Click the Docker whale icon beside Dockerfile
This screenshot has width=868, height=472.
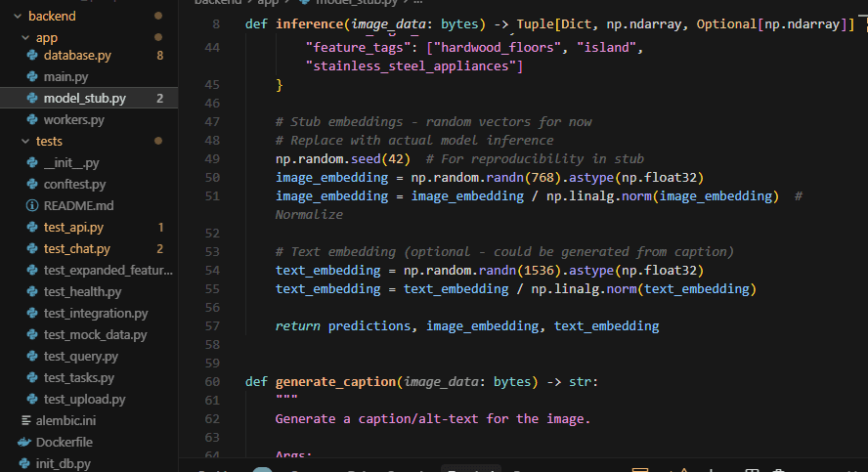tap(24, 442)
